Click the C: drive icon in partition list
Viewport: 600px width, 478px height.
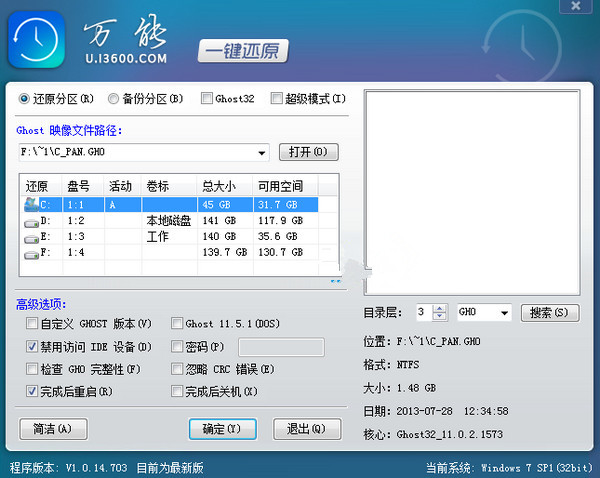(x=31, y=204)
